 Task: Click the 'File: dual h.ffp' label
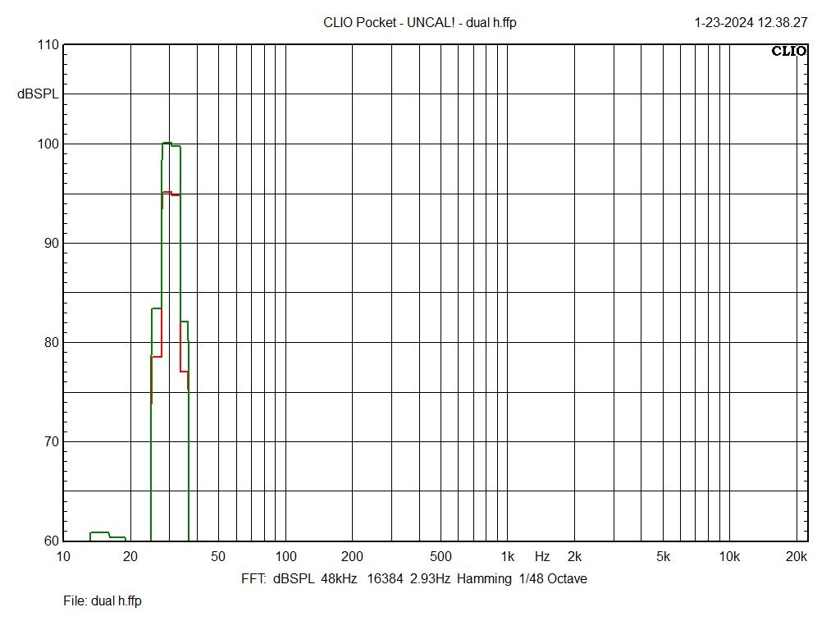tap(103, 601)
